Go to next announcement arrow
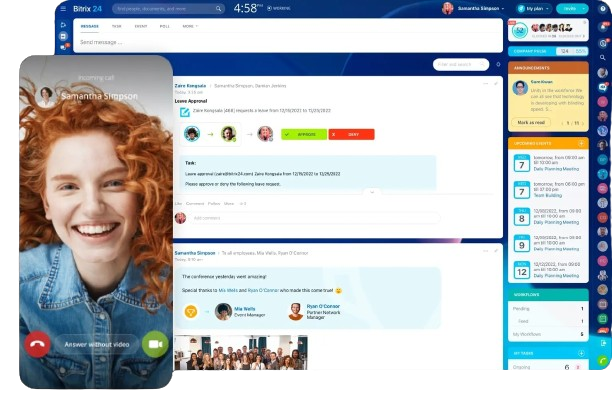Image resolution: width=612 pixels, height=408 pixels. (x=582, y=123)
